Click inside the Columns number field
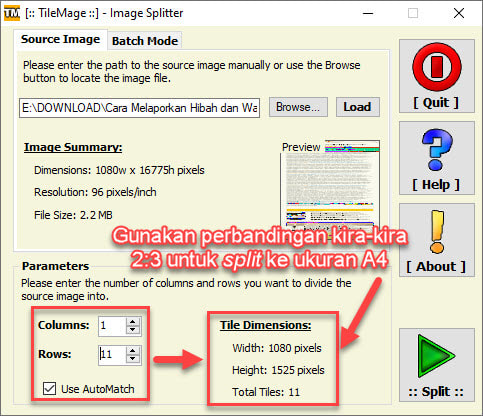 click(x=112, y=326)
